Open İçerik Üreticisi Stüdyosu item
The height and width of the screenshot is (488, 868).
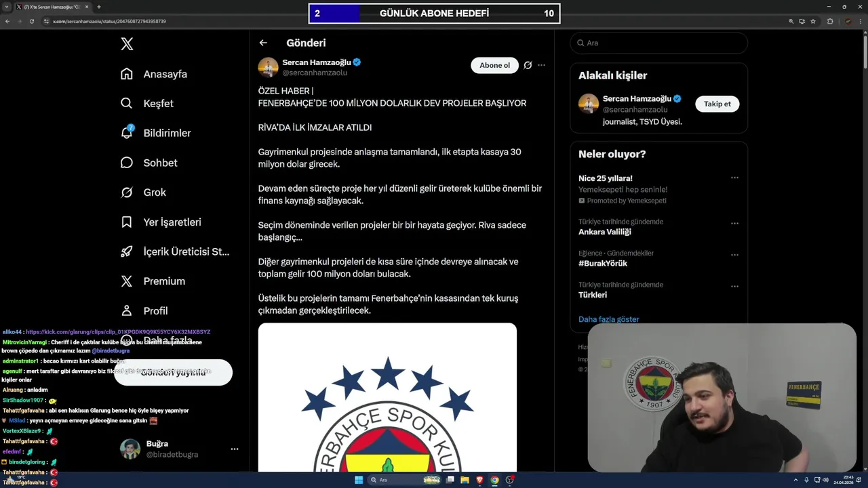[x=175, y=251]
